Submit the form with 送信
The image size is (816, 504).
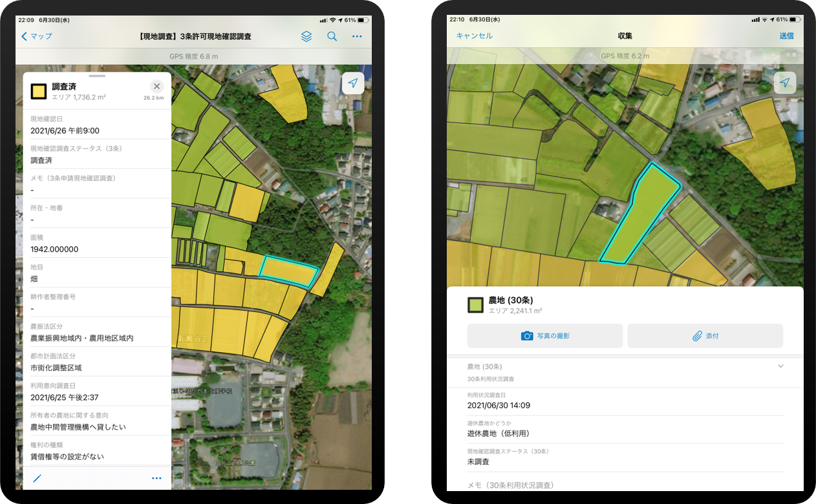pos(786,36)
